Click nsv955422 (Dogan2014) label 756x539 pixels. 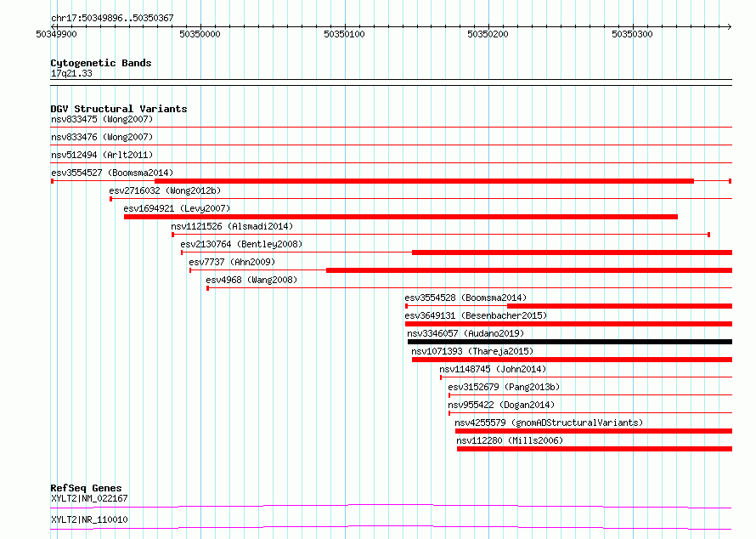coord(501,405)
